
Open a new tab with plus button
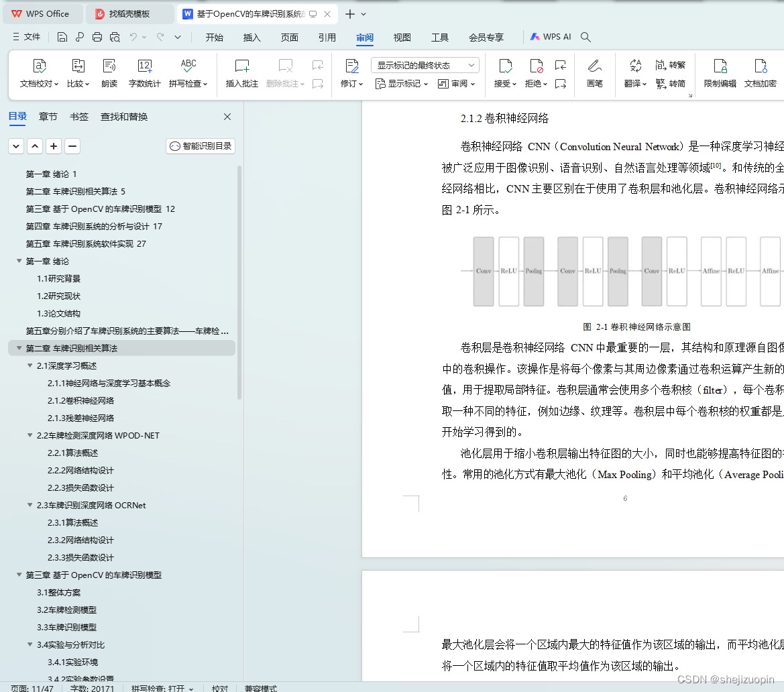point(350,14)
